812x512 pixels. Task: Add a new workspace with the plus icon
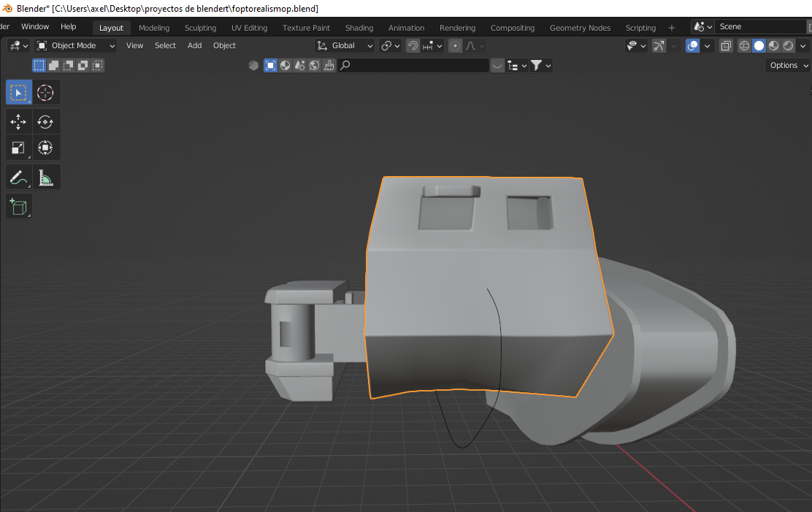pos(672,28)
